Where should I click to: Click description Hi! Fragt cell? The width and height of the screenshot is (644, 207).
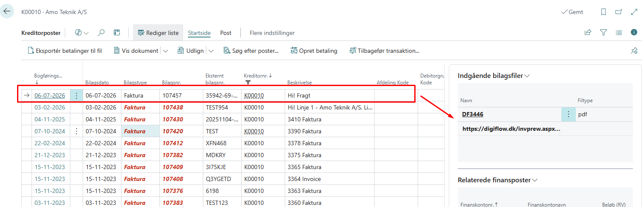329,95
